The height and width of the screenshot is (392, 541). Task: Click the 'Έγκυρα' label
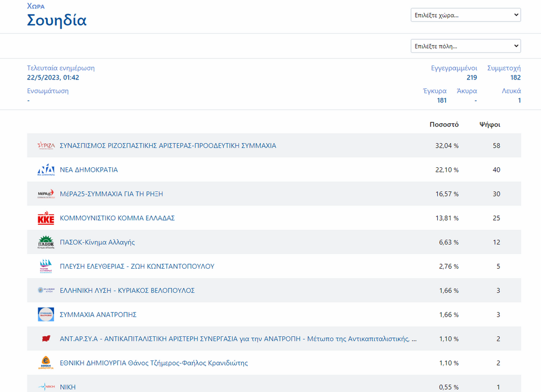click(434, 91)
